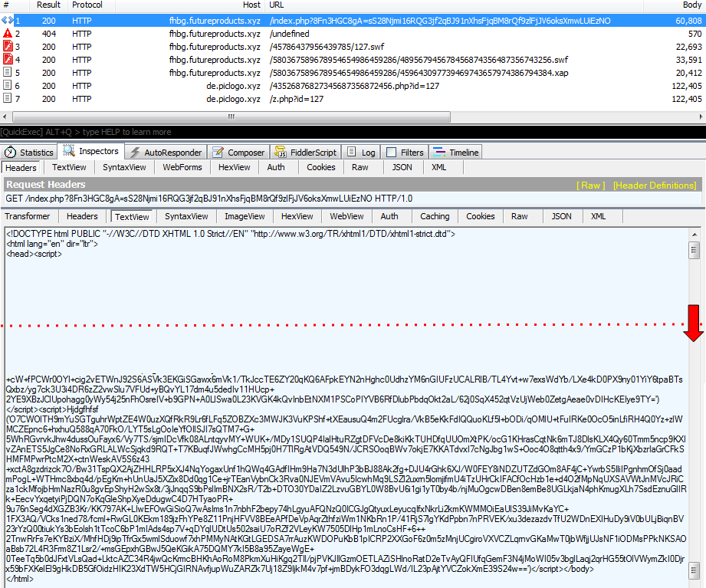Select the Transformer response tab
The image size is (706, 588).
28,216
